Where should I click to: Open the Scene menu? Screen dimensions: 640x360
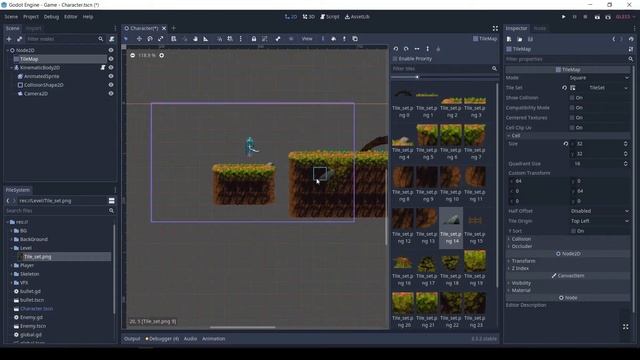click(x=11, y=17)
